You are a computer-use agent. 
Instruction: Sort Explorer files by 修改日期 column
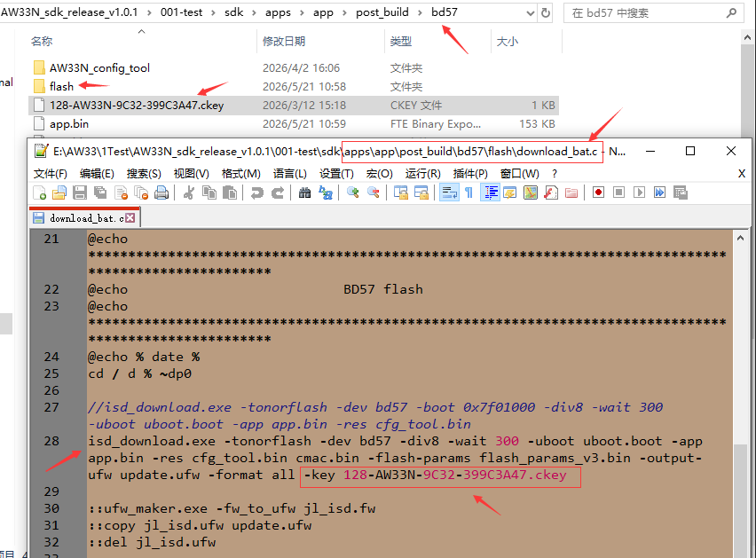pyautogui.click(x=320, y=42)
